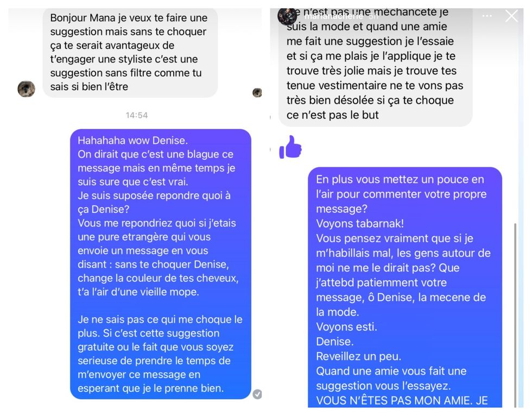Close the story with the X icon

(x=511, y=16)
